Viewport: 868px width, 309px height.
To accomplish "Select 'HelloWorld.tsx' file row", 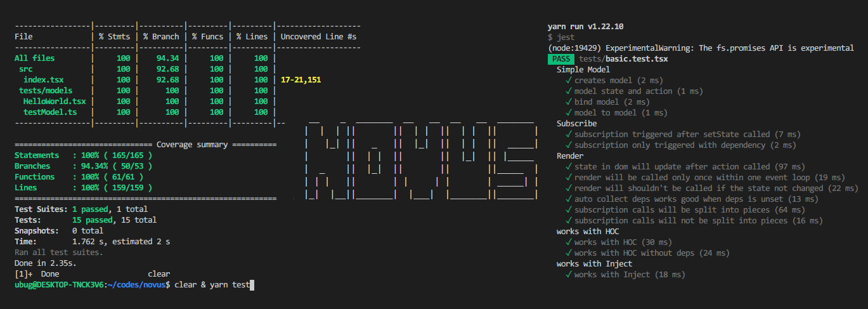I will (x=55, y=102).
